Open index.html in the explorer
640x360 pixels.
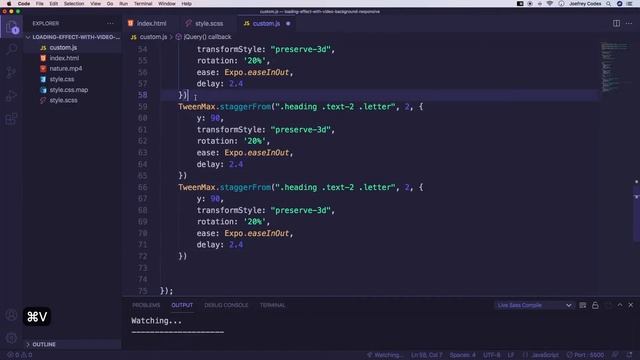point(64,58)
